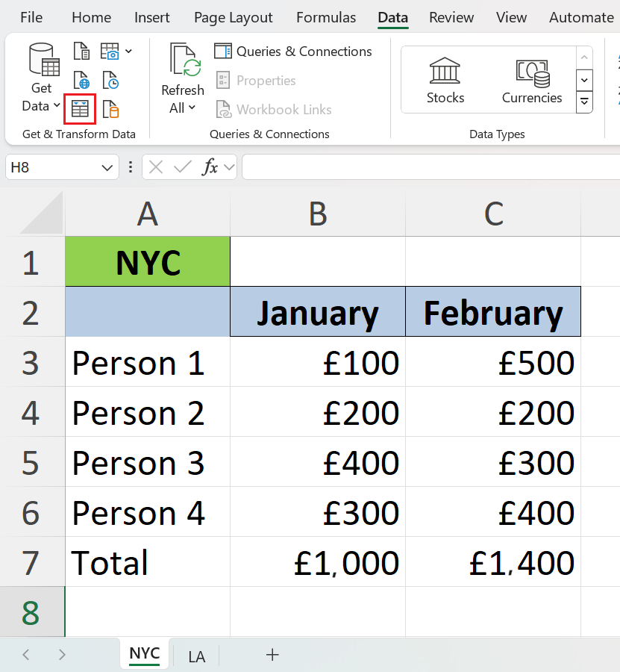Image resolution: width=620 pixels, height=672 pixels.
Task: Expand the Refresh All dropdown
Action: [x=182, y=108]
